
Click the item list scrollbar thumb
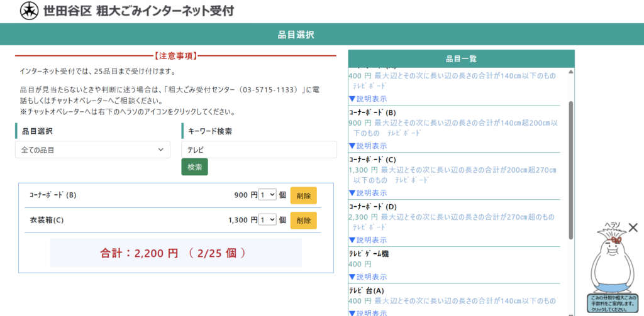pyautogui.click(x=570, y=170)
